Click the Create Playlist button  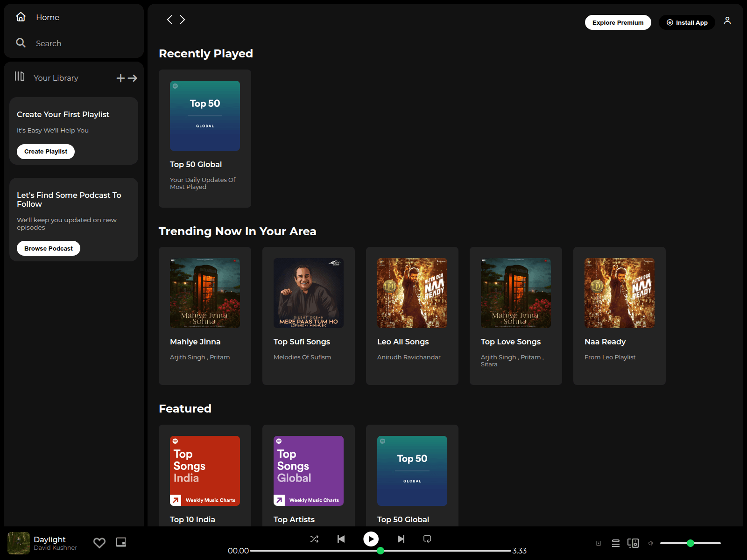(46, 152)
